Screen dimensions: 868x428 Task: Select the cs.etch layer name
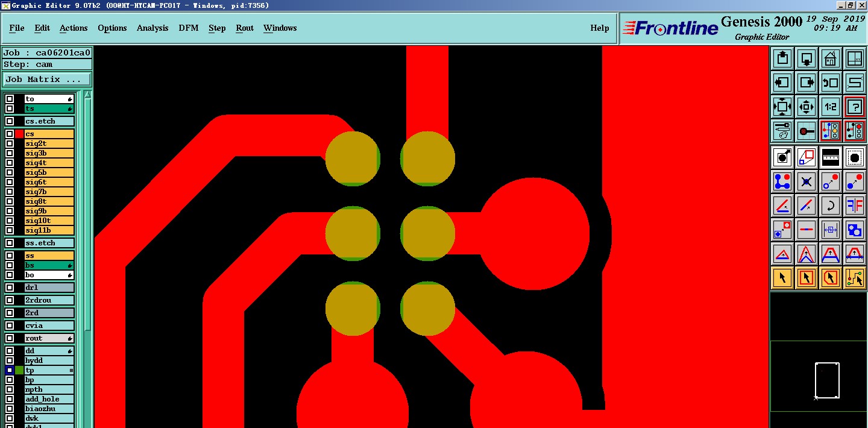point(49,121)
